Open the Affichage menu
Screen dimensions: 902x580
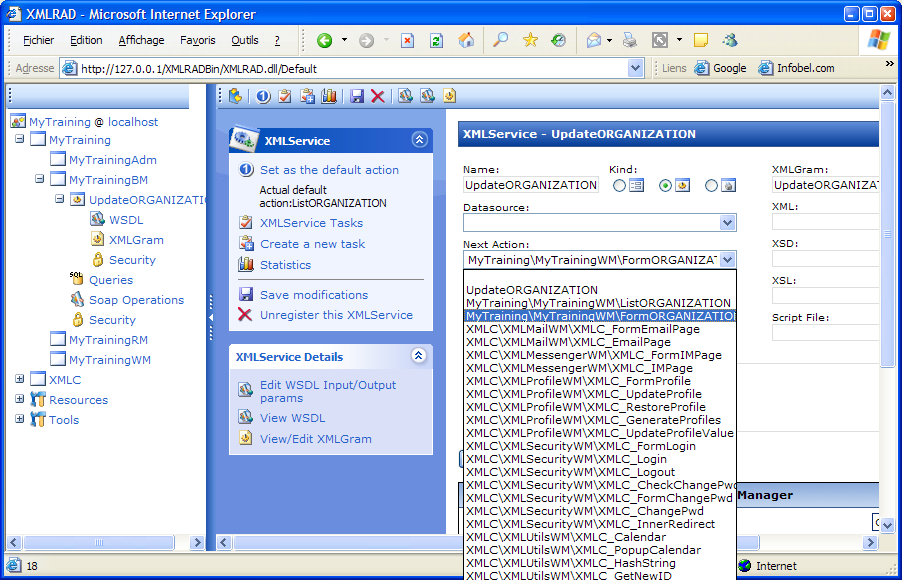[x=141, y=41]
